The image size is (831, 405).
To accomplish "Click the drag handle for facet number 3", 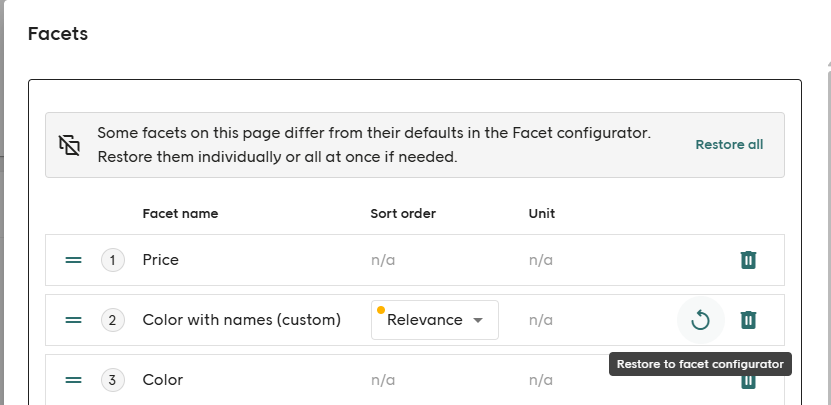I will (73, 380).
